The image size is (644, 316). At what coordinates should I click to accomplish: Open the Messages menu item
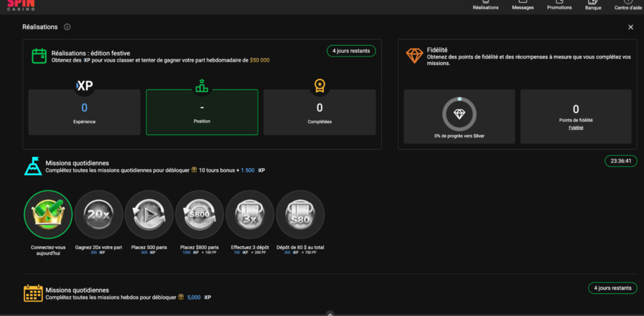tap(523, 6)
